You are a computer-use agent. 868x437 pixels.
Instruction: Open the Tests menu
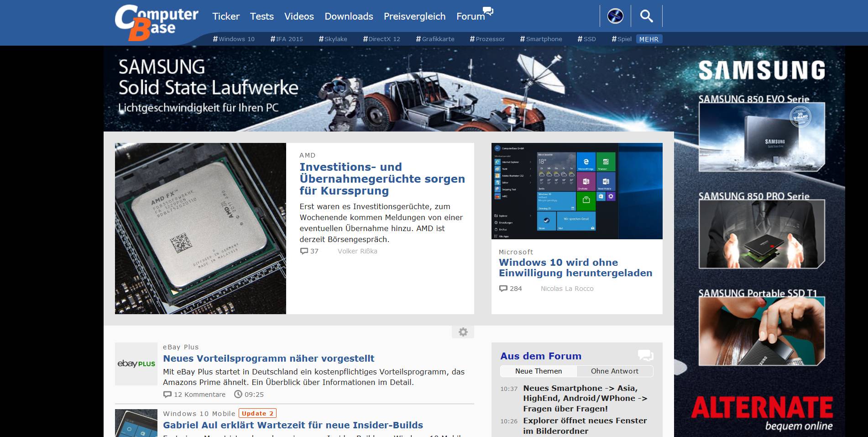coord(262,16)
